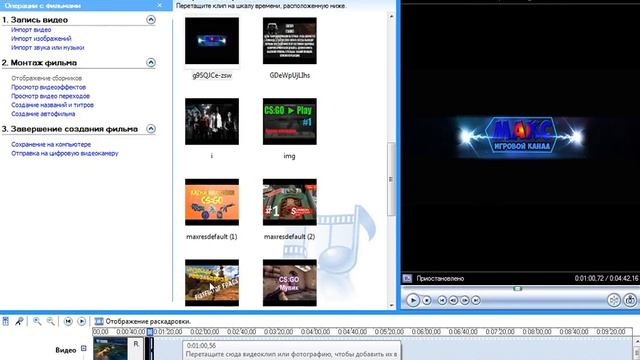Click the file name "maxresdefault (1)"
Viewport: 640px width, 360px height.
(211, 237)
